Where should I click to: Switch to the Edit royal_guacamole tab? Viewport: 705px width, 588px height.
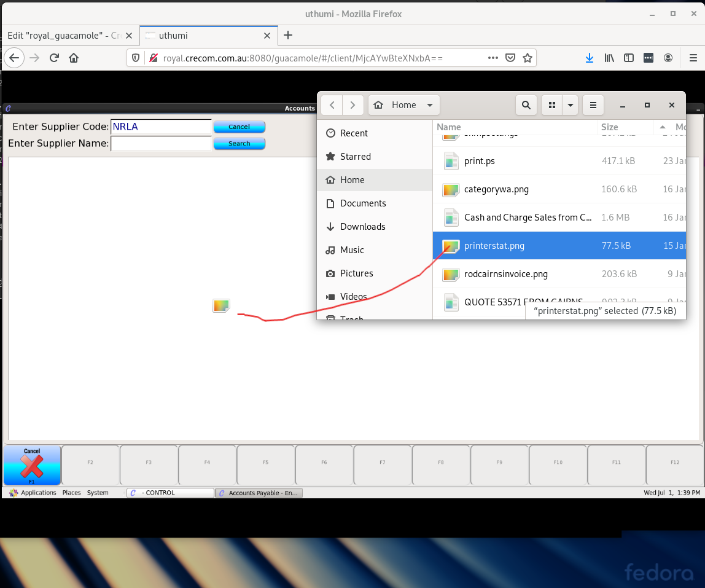coord(63,36)
